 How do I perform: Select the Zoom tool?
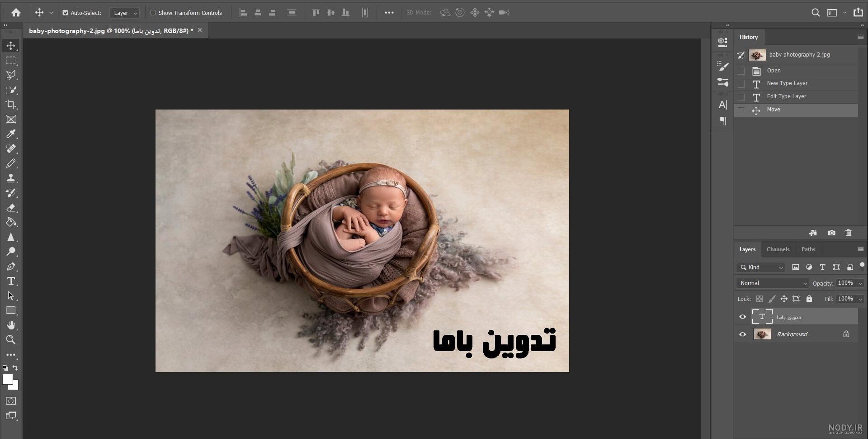pyautogui.click(x=11, y=339)
